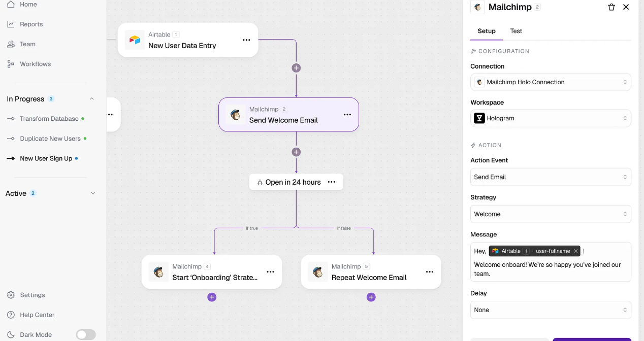Remove the Airtable user-fullname tag
This screenshot has height=341, width=644.
point(575,251)
